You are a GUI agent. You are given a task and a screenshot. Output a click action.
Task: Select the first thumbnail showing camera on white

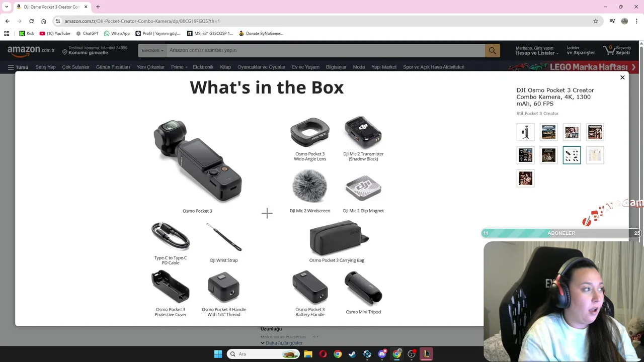525,132
